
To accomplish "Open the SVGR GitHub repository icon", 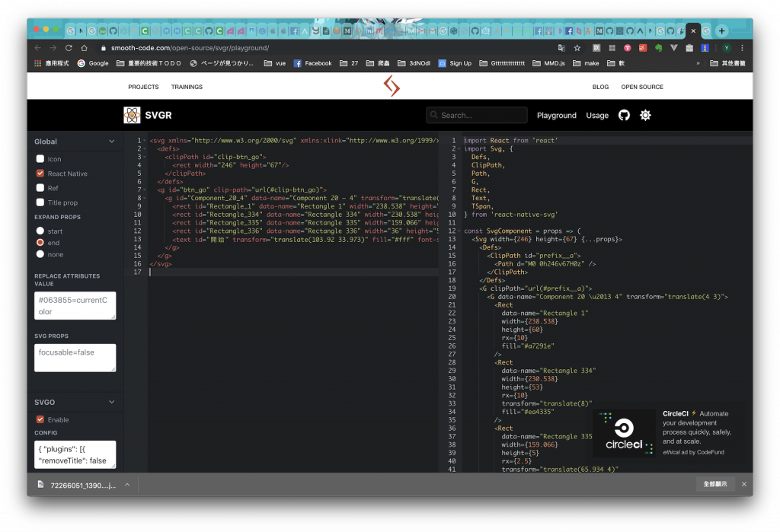I will pos(624,116).
